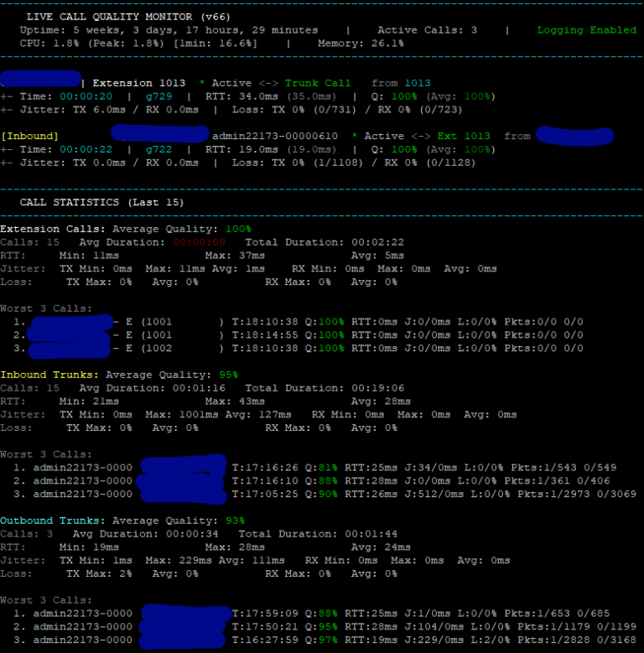Click the Active Calls: 3 indicator
The image size is (644, 653).
428,30
